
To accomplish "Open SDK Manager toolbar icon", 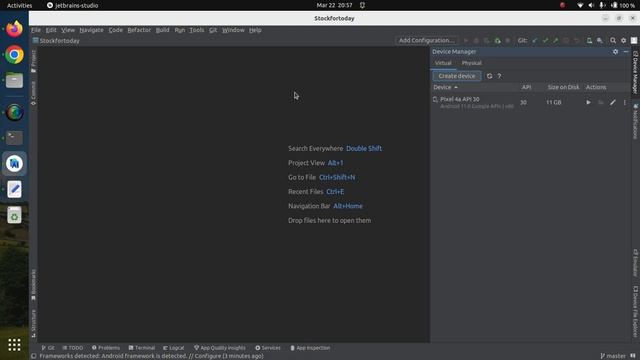I will pyautogui.click(x=600, y=40).
